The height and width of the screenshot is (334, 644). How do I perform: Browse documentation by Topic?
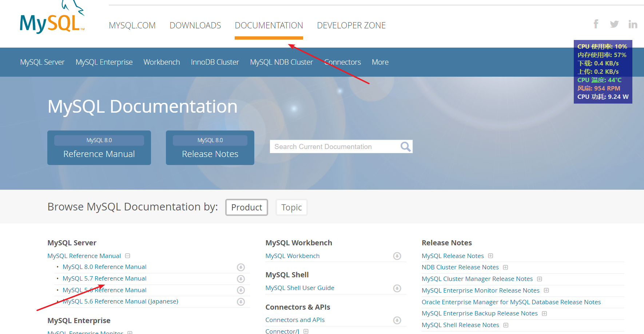(291, 207)
